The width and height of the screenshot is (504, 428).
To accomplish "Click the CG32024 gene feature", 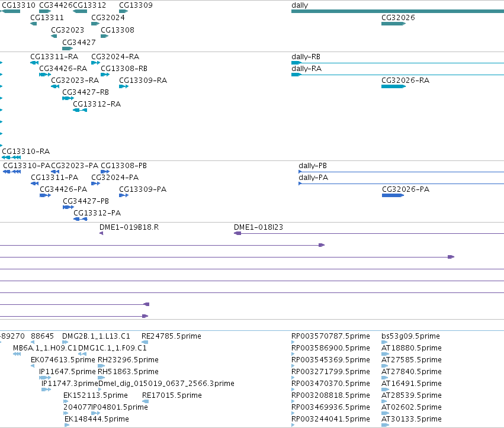I will pyautogui.click(x=95, y=24).
